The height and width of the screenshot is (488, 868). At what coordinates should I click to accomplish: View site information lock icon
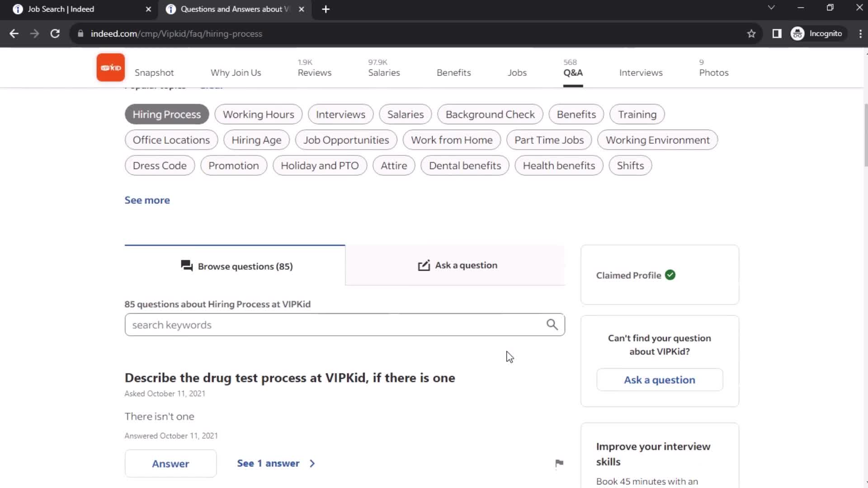(80, 33)
